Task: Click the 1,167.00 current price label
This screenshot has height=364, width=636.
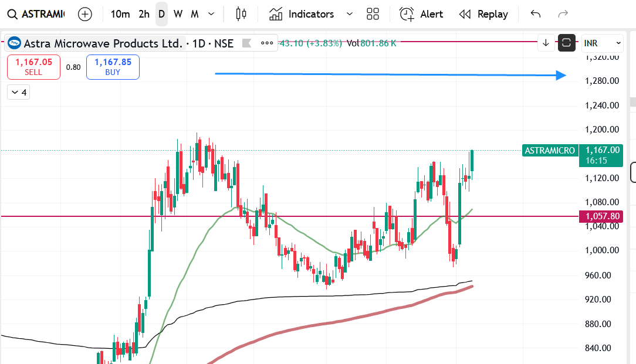Action: (601, 155)
